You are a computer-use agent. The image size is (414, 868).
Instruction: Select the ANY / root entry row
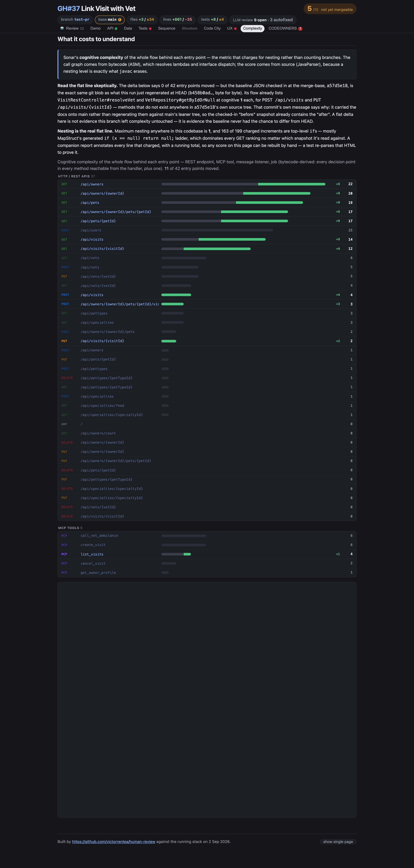[x=207, y=424]
